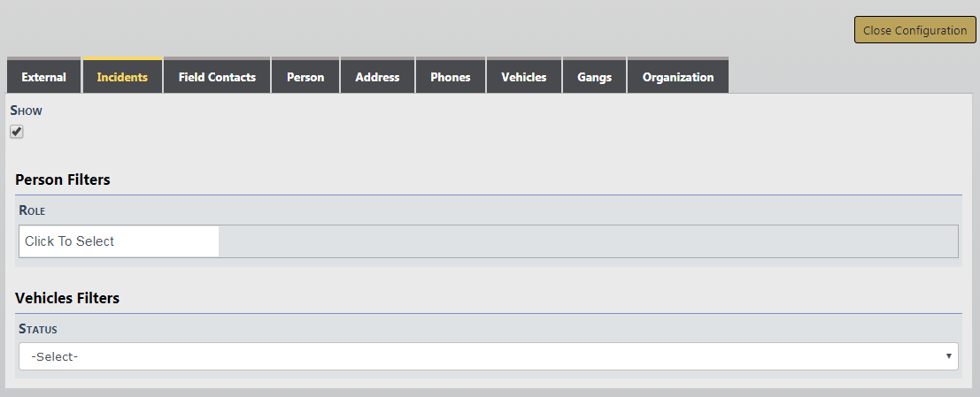Click the Status dropdown arrow
980x397 pixels.
(949, 356)
